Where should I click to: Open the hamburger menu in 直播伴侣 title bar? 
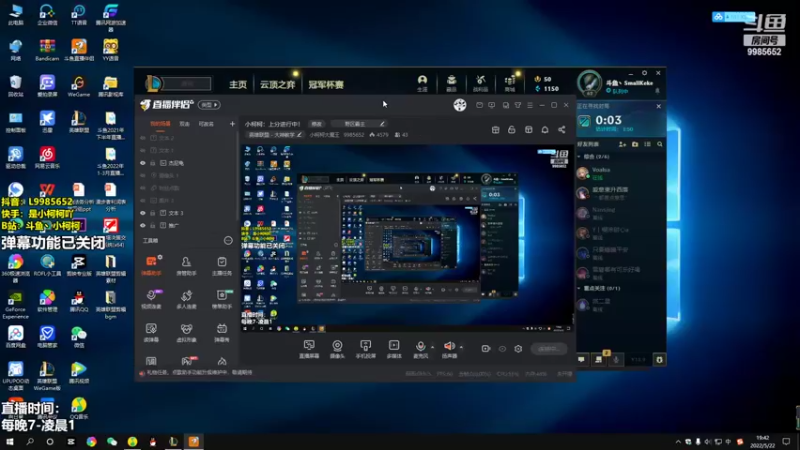point(530,105)
